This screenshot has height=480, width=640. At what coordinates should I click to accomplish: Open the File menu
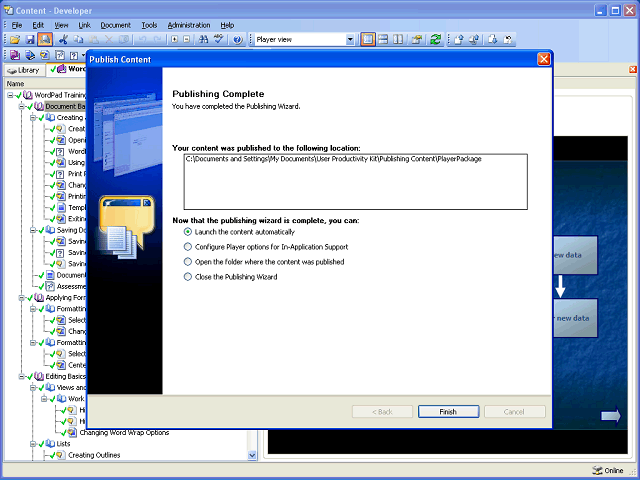[17, 25]
